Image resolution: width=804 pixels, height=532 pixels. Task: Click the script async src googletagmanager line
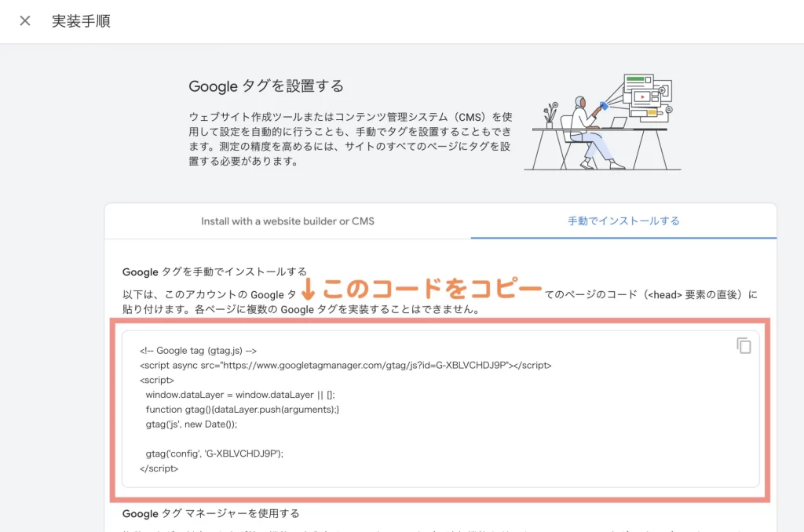345,366
